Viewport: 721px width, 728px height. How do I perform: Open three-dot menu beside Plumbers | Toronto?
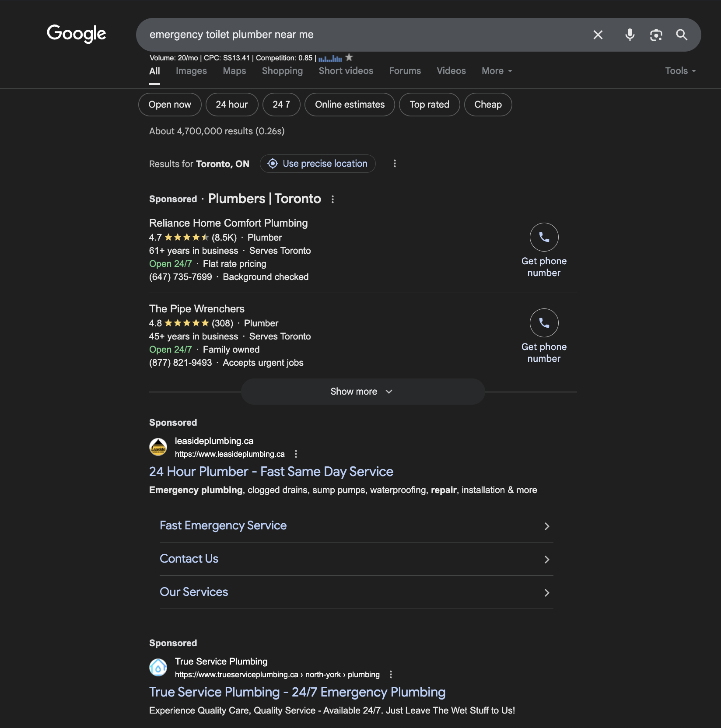pyautogui.click(x=332, y=199)
